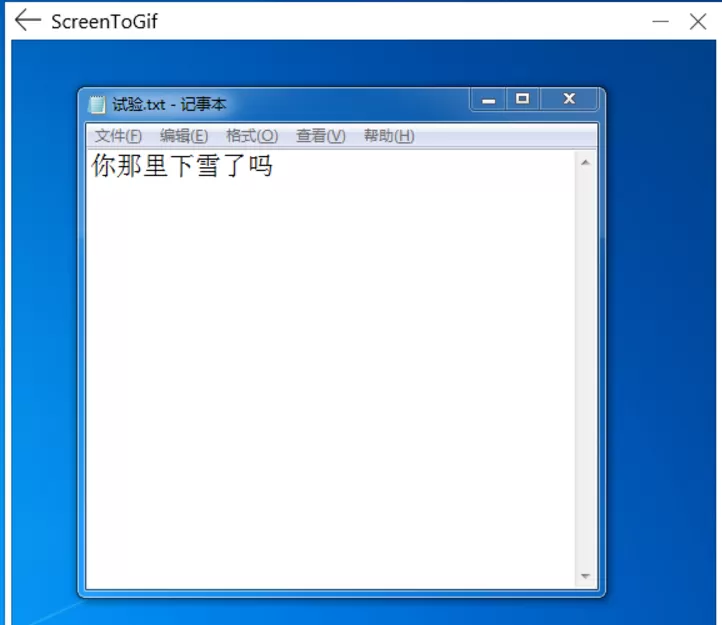The height and width of the screenshot is (625, 722).
Task: Click the Notepad scrollbar down arrow
Action: (x=586, y=576)
